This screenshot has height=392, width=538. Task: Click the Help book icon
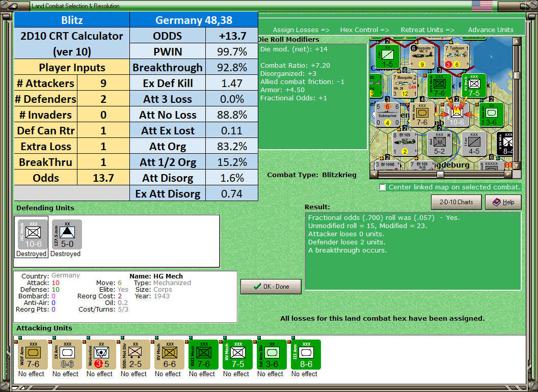tap(497, 202)
